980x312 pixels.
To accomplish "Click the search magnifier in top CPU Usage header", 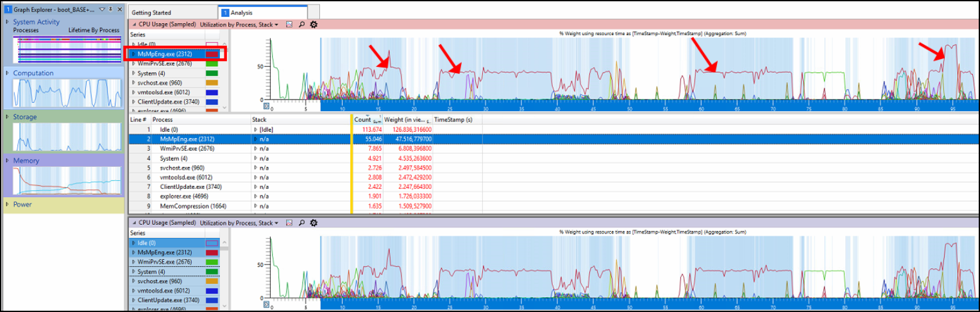I will coord(301,24).
